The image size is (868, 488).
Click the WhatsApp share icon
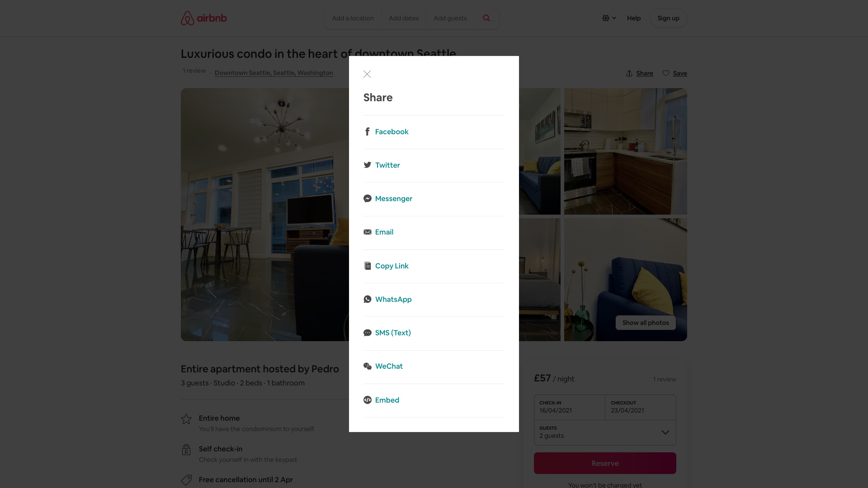(368, 299)
